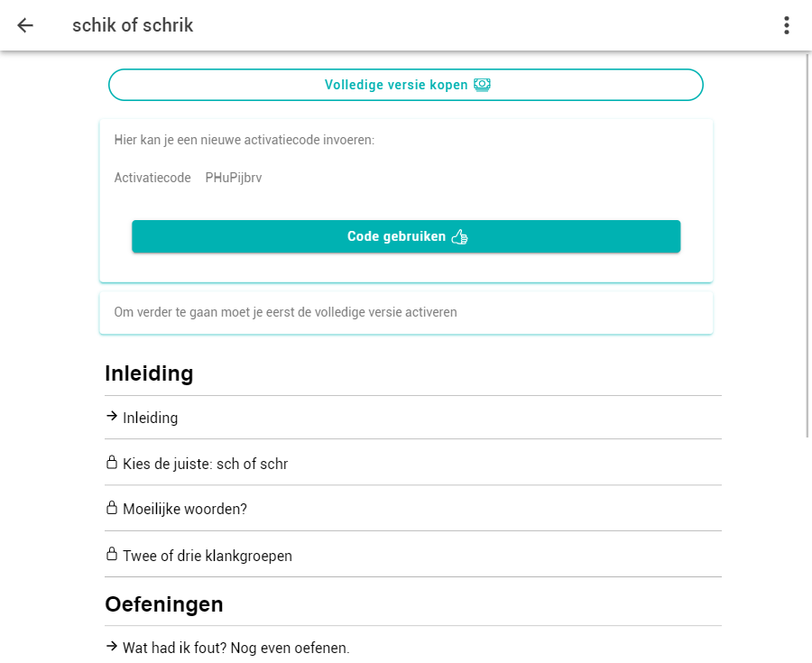Screen dimensions: 812x663
Task: Select 'Twee of drie klankgroepen' lesson
Action: 208,556
